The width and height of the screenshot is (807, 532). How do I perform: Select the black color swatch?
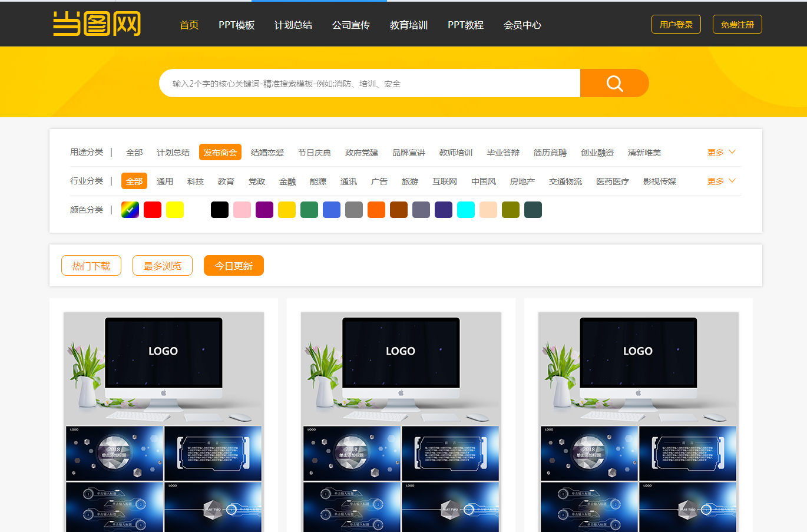pyautogui.click(x=220, y=210)
